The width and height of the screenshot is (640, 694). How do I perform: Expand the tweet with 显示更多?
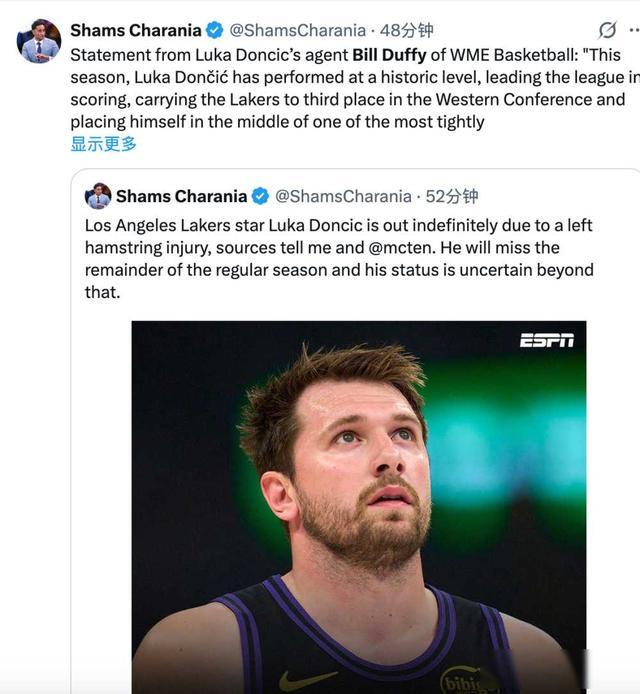pos(103,144)
